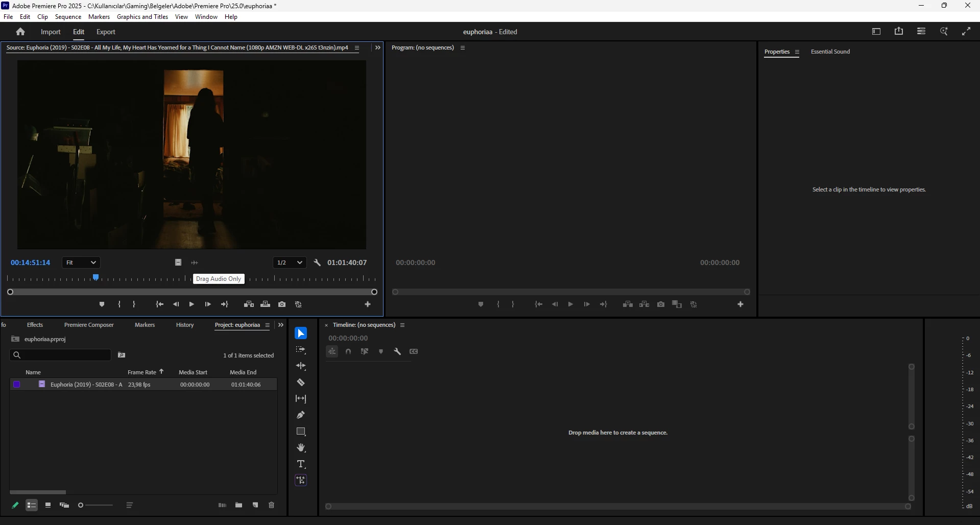Screen dimensions: 980x525
Task: Open the Fit zoom level dropdown
Action: pos(81,262)
